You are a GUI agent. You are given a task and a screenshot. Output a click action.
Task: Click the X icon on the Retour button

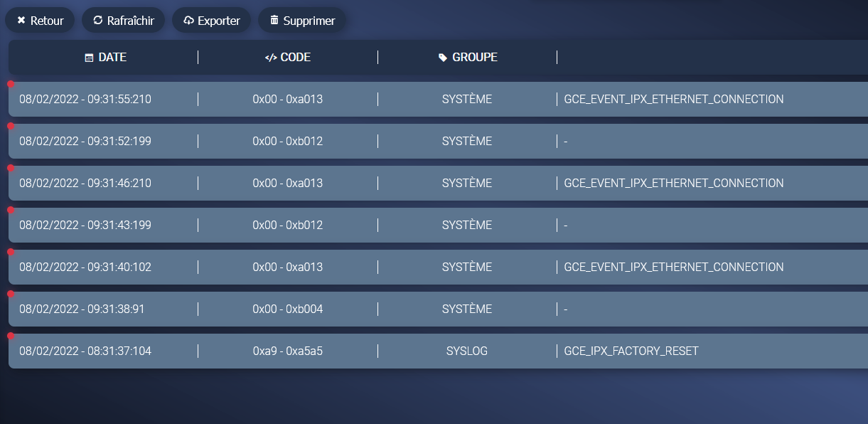pos(20,20)
